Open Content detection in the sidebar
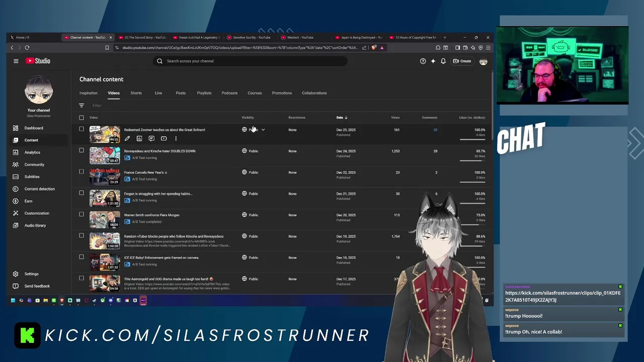 [38, 189]
